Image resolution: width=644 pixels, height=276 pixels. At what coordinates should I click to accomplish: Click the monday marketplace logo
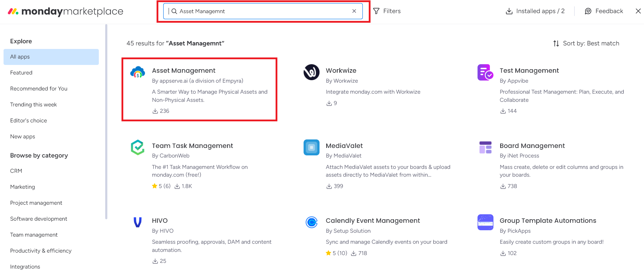(x=66, y=11)
